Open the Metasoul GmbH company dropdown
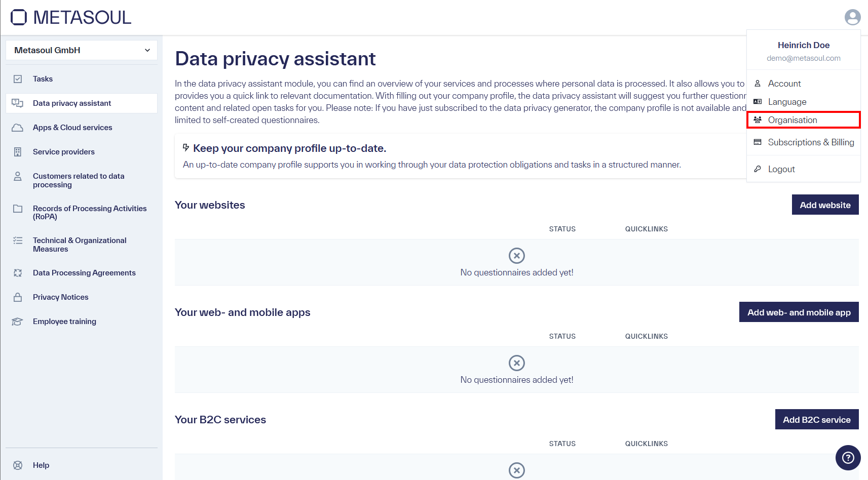 coord(81,50)
